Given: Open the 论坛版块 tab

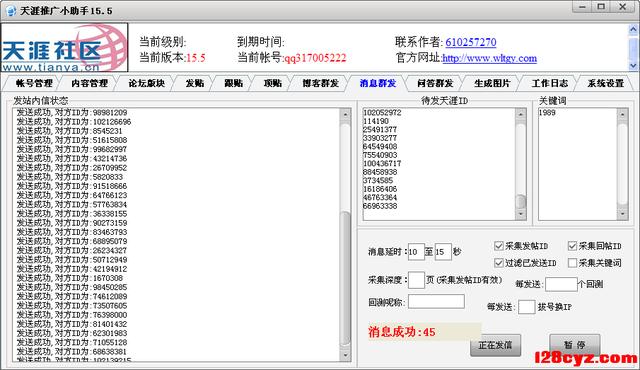Looking at the screenshot, I should (147, 83).
